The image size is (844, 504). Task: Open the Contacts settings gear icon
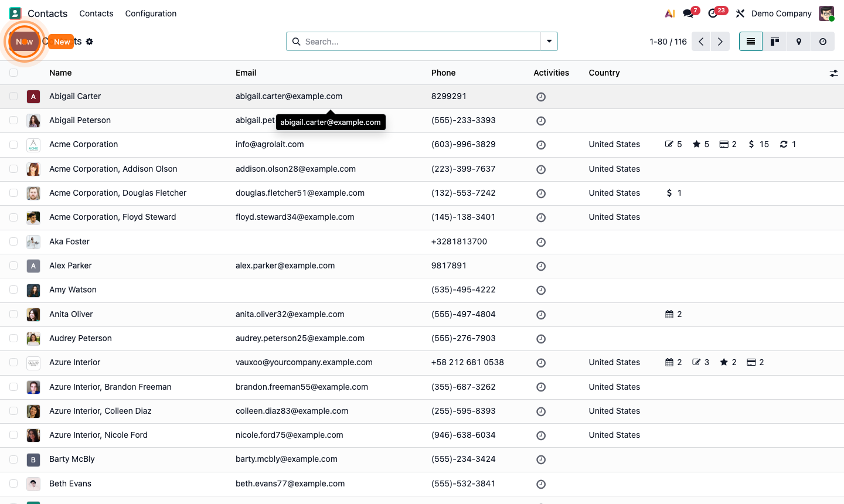tap(90, 41)
